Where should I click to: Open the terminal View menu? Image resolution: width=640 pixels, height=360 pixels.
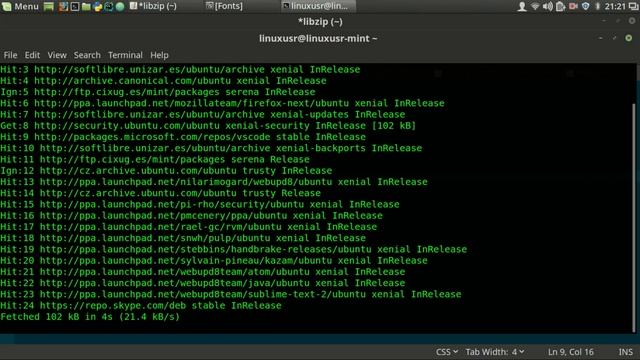click(x=57, y=55)
